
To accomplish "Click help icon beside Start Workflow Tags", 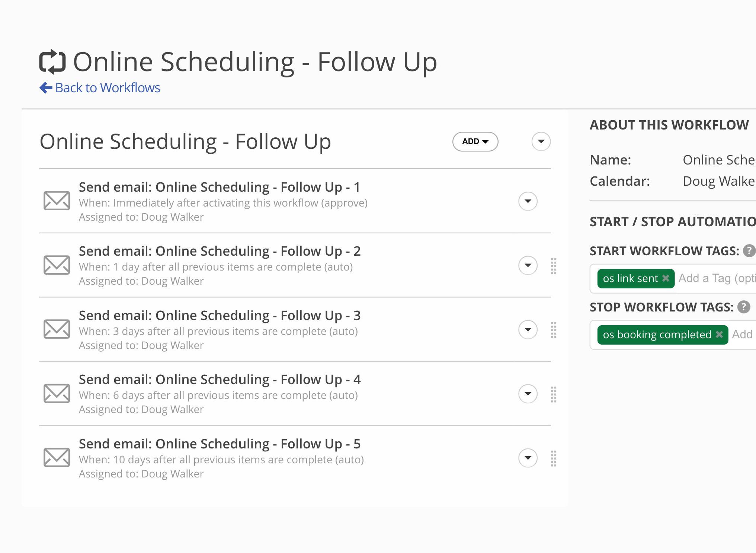I will click(749, 251).
